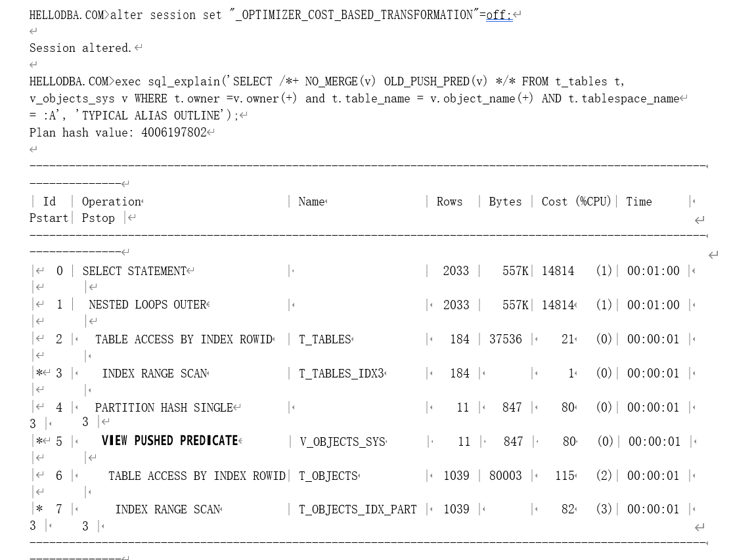
Task: Click the "T_TABLES_IDX3" index name
Action: pyautogui.click(x=341, y=373)
